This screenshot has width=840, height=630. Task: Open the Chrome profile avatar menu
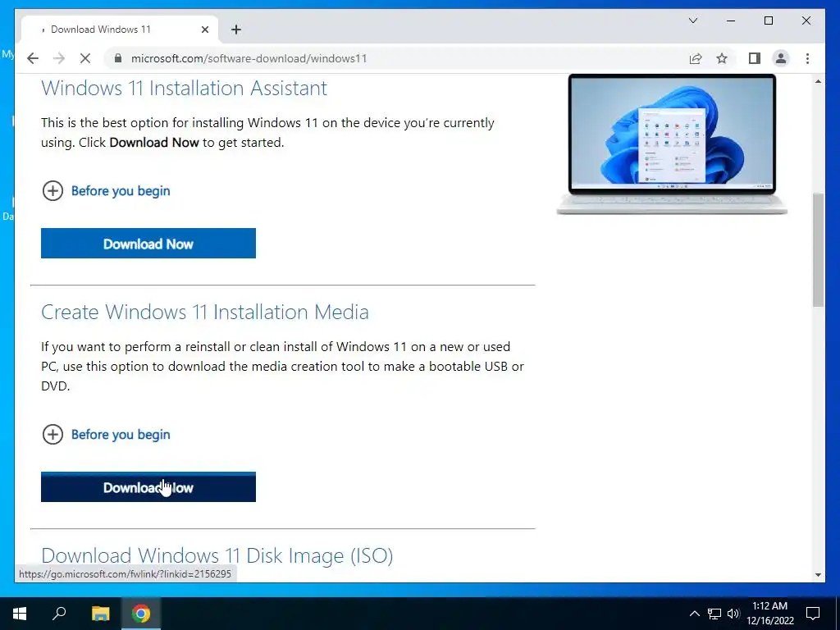781,58
